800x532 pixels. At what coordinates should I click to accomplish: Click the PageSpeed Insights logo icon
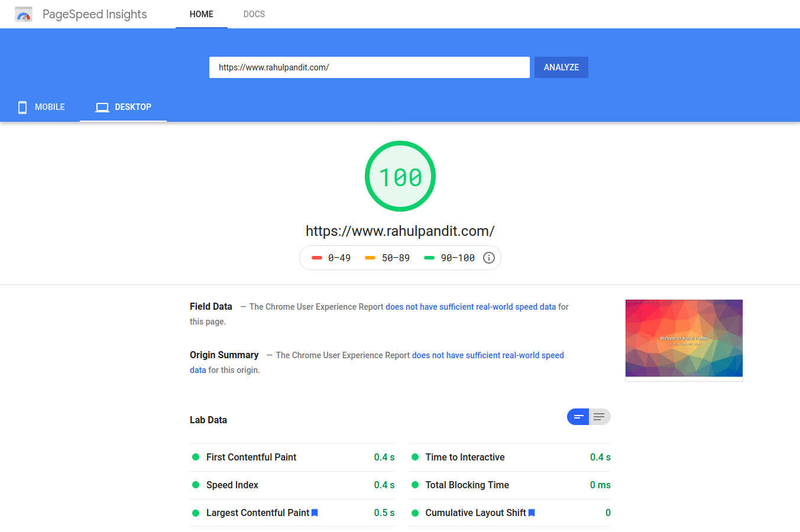pos(23,14)
